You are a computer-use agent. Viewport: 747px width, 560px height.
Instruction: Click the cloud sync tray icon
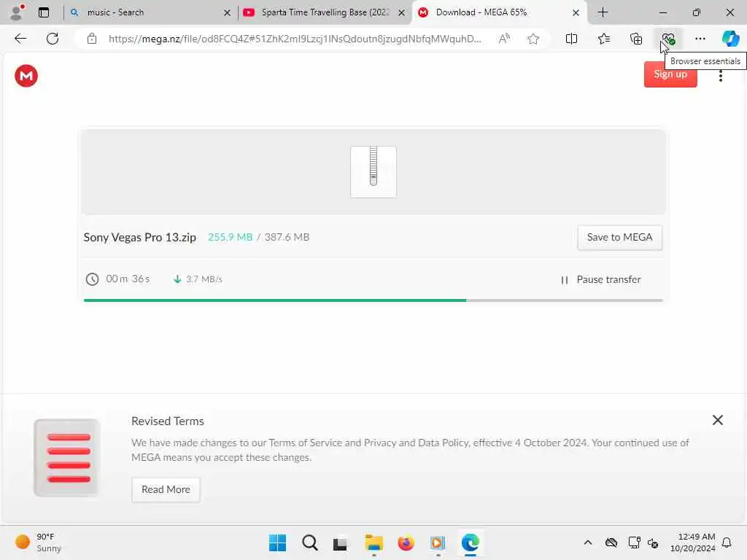[x=611, y=542]
